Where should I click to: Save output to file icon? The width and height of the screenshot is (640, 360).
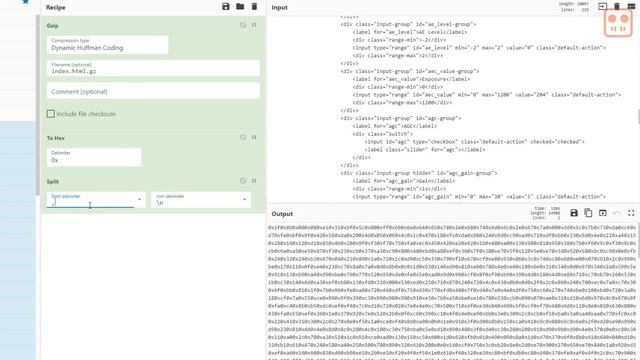[574, 213]
